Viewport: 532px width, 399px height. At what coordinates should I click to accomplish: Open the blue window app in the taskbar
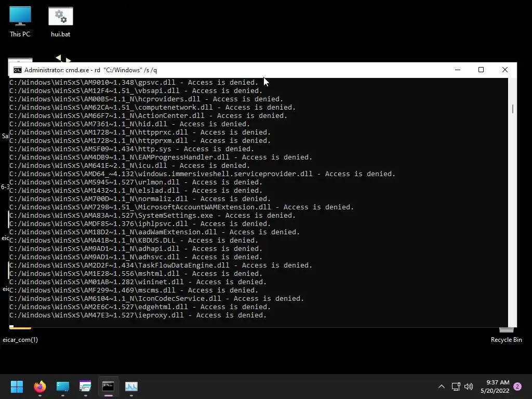[x=63, y=387]
